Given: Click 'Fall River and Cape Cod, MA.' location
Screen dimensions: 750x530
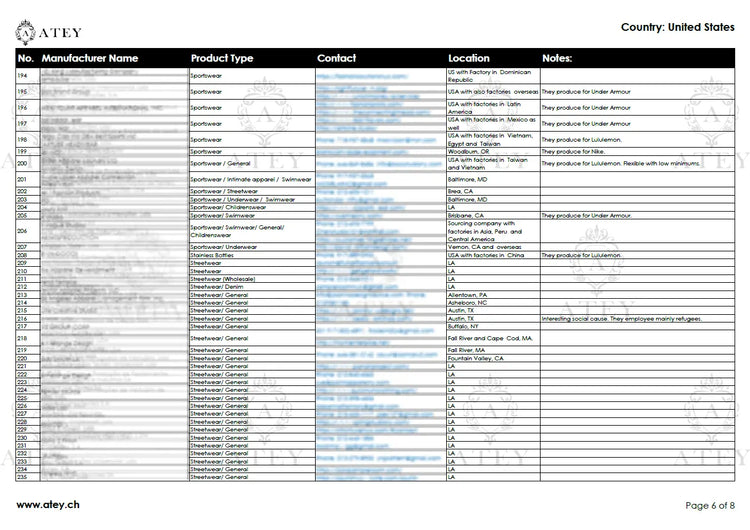Looking at the screenshot, I should coord(490,338).
